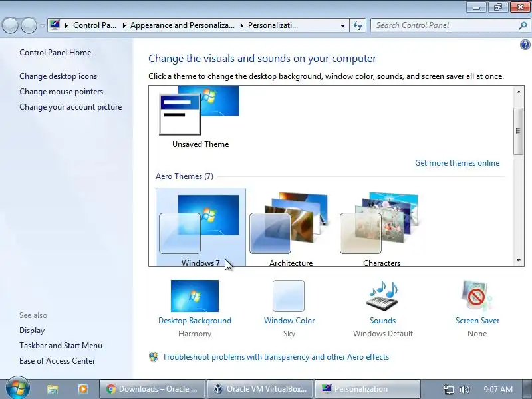Click the Help question mark icon

525,45
